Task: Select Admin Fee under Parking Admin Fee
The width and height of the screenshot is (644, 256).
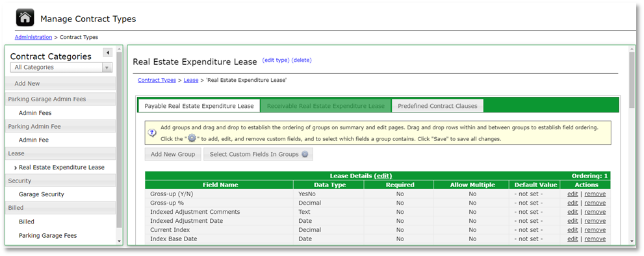Action: 34,140
